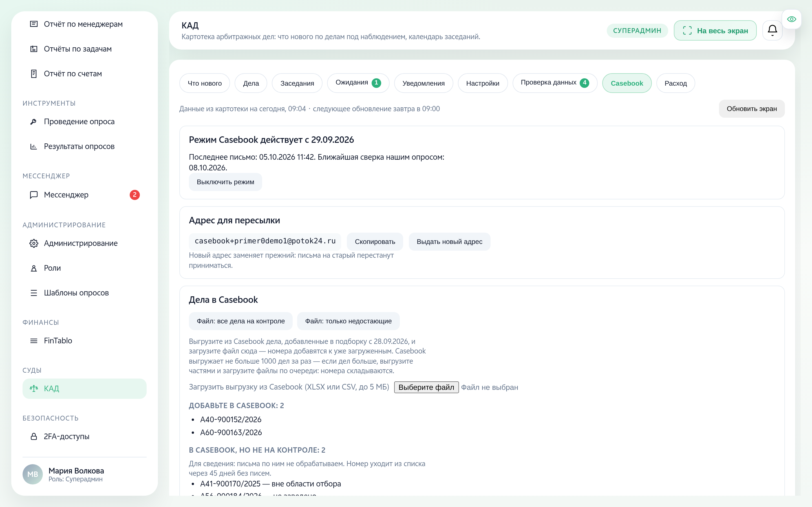Click the fullscreen brackets icon
Image resolution: width=812 pixels, height=507 pixels.
click(687, 30)
